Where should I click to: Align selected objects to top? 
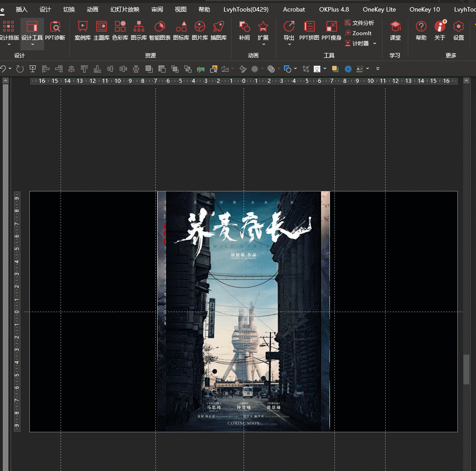pos(85,69)
